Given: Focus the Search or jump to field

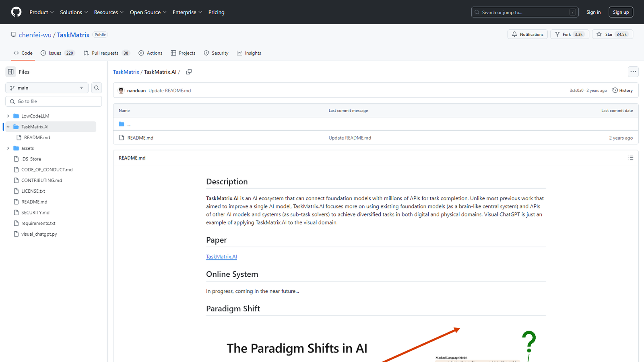Looking at the screenshot, I should (x=525, y=12).
